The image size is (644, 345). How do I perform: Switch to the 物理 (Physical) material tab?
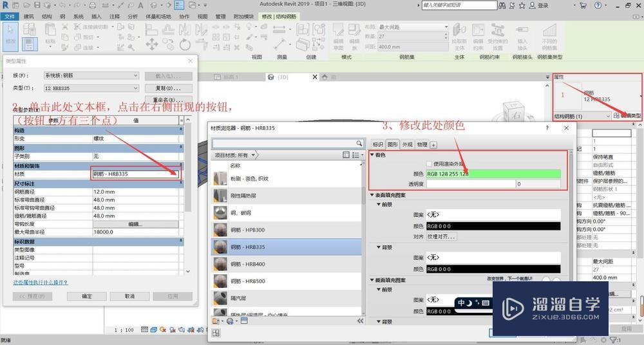coord(422,144)
